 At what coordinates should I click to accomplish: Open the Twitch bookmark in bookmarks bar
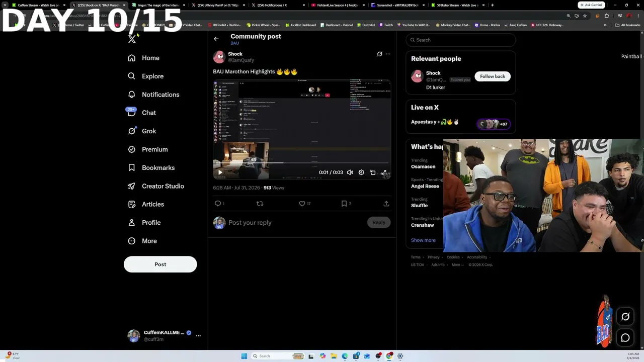(386, 25)
